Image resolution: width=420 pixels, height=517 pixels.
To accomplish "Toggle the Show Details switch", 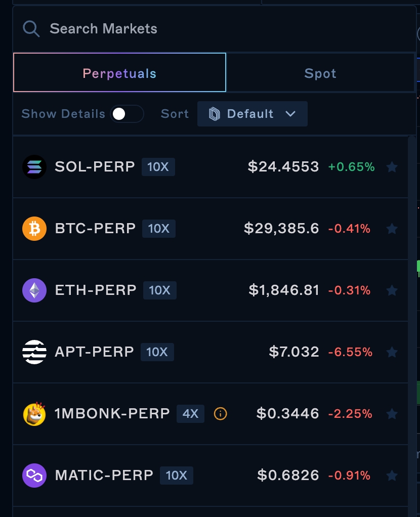I will 127,114.
